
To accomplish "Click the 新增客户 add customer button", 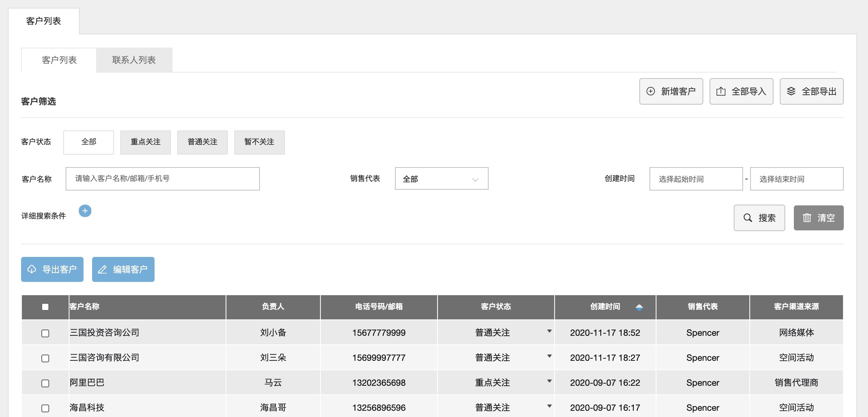I will coord(671,91).
